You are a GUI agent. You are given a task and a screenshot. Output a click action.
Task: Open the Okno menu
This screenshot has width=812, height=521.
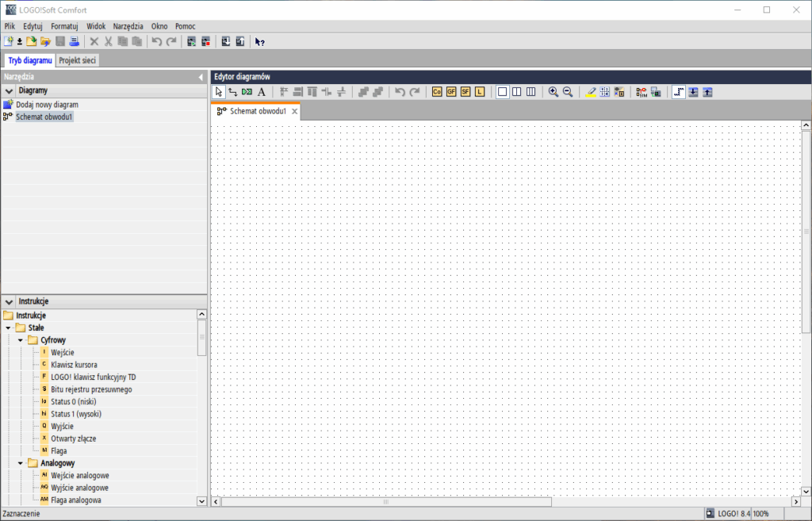159,26
